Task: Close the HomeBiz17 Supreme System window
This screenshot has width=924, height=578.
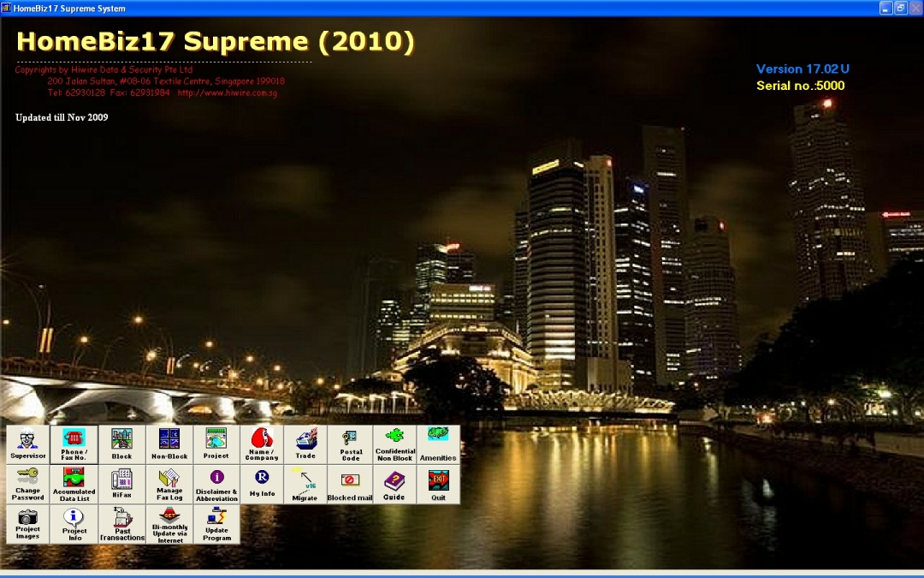Action: 915,8
